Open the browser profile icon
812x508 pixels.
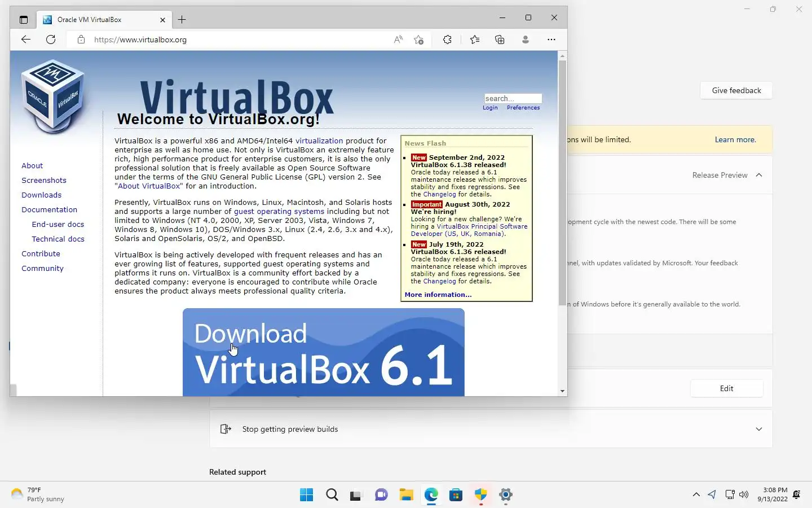pos(526,40)
